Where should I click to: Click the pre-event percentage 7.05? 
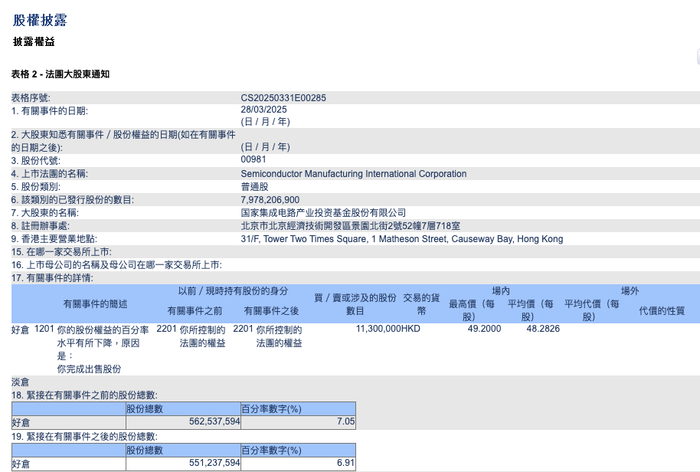(x=346, y=422)
